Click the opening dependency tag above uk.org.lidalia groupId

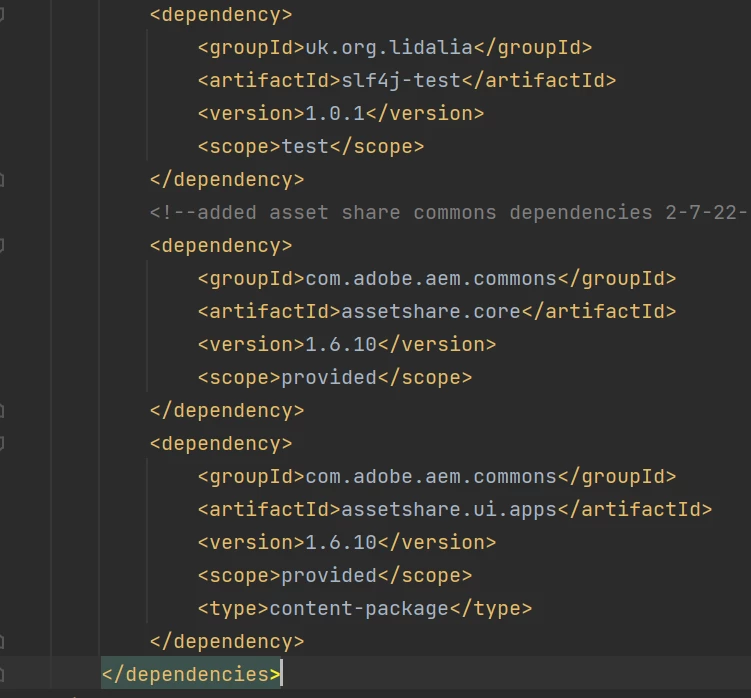point(221,15)
